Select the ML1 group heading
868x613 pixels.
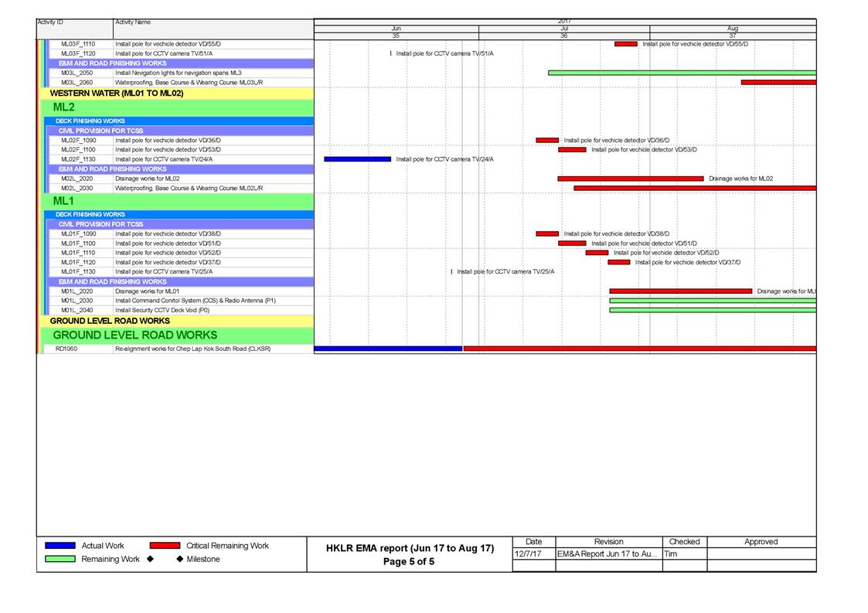(63, 201)
